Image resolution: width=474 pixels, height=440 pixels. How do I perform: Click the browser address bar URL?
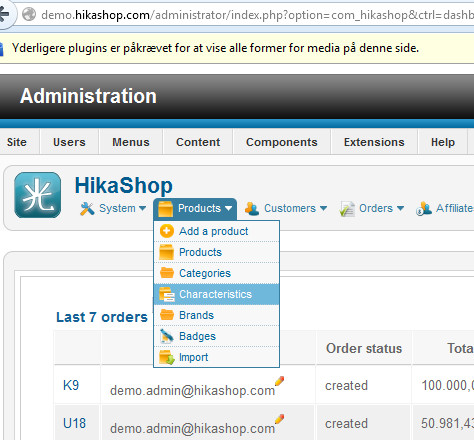pyautogui.click(x=257, y=15)
